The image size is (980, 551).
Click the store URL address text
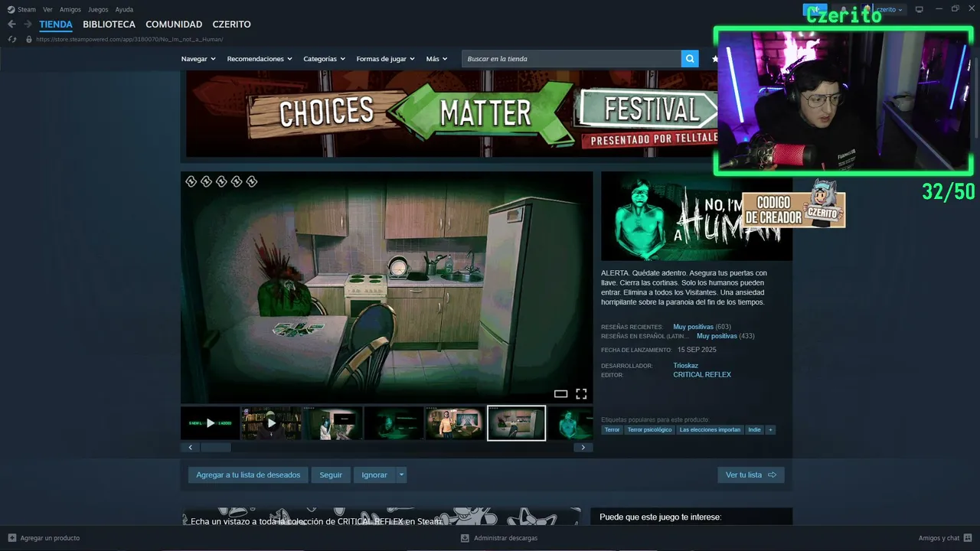click(x=129, y=39)
